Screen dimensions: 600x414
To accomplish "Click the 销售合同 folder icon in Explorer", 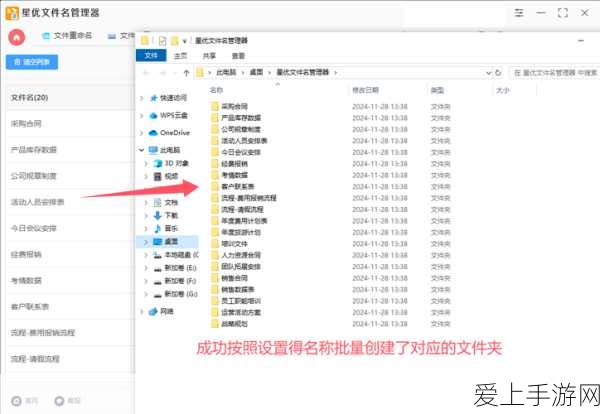I will click(x=215, y=278).
